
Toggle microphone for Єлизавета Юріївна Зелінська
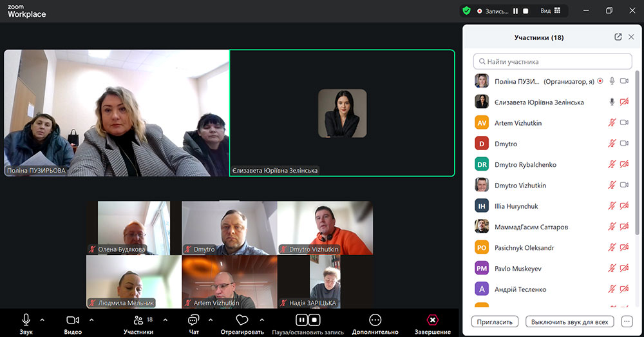(x=612, y=102)
